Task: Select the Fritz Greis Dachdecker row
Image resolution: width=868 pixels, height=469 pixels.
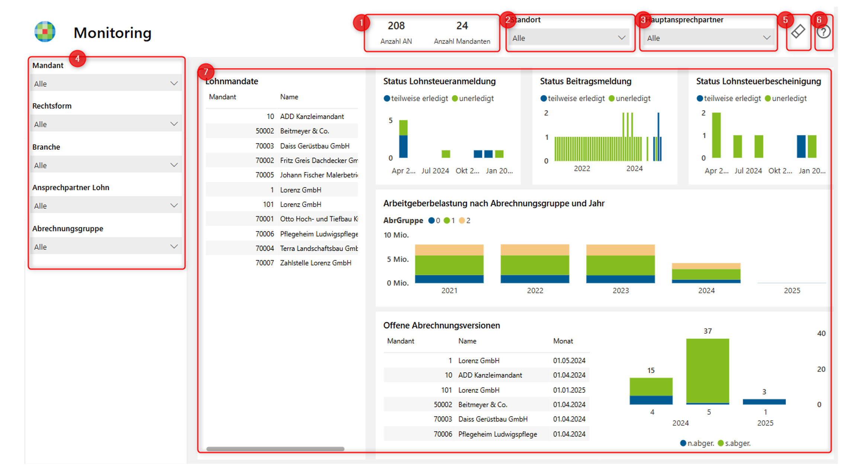Action: 282,160
